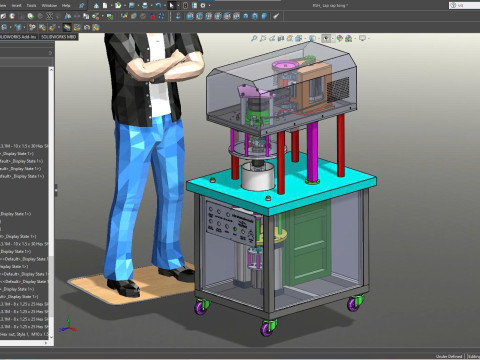Activate the Select cursor tool
480x360 pixels.
pos(171,6)
